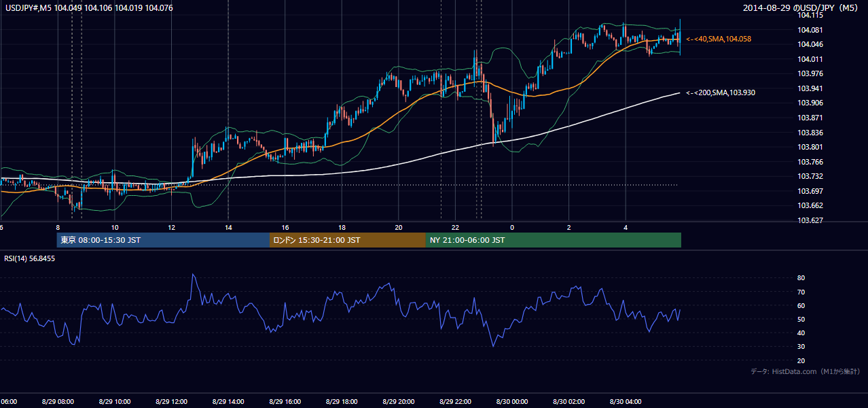Click price level 103.766 on the axis

click(810, 162)
